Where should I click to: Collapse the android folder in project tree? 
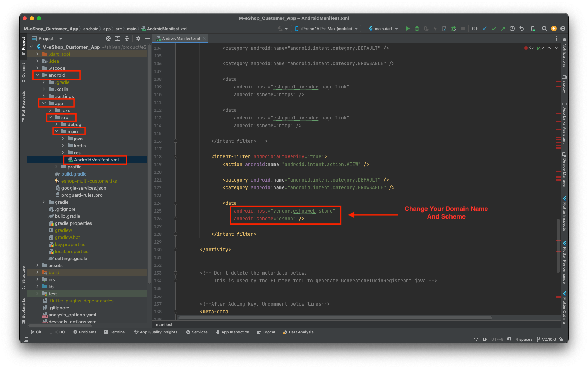(x=37, y=75)
